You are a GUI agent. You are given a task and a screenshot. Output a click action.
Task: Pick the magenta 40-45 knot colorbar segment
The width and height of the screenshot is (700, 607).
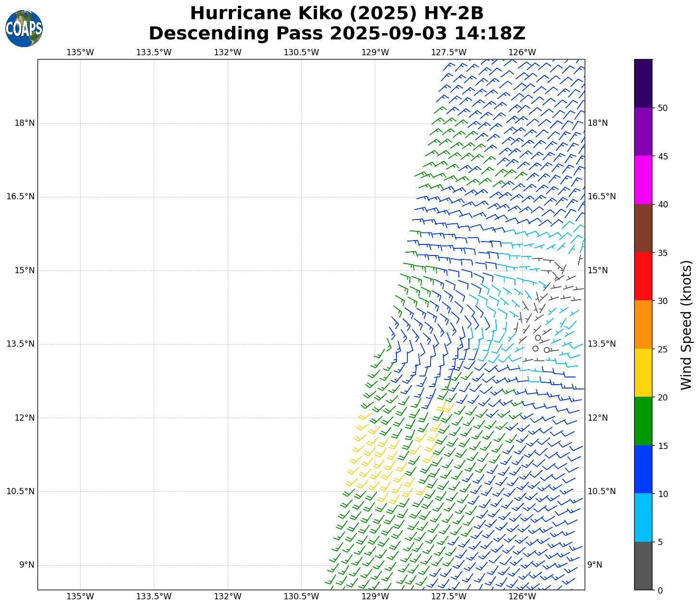click(643, 180)
